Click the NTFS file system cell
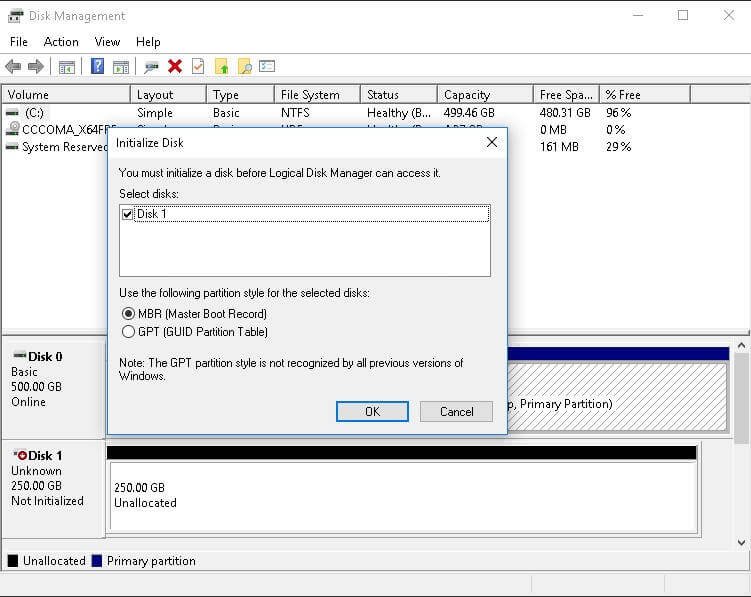This screenshot has width=751, height=597. [295, 113]
